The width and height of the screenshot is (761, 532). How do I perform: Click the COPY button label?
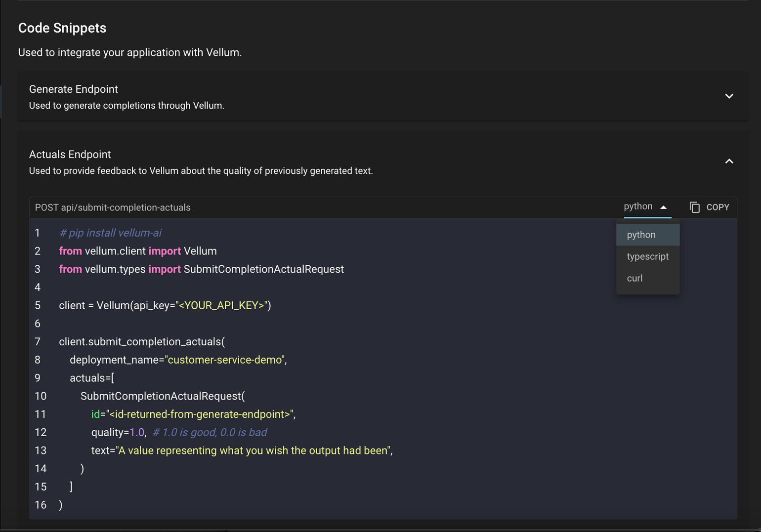(718, 207)
